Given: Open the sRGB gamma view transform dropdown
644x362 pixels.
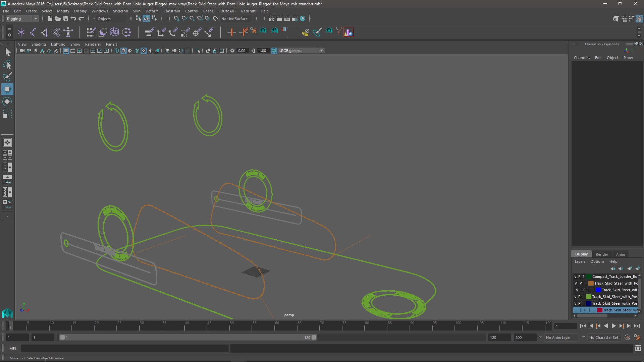Looking at the screenshot, I should pos(321,51).
